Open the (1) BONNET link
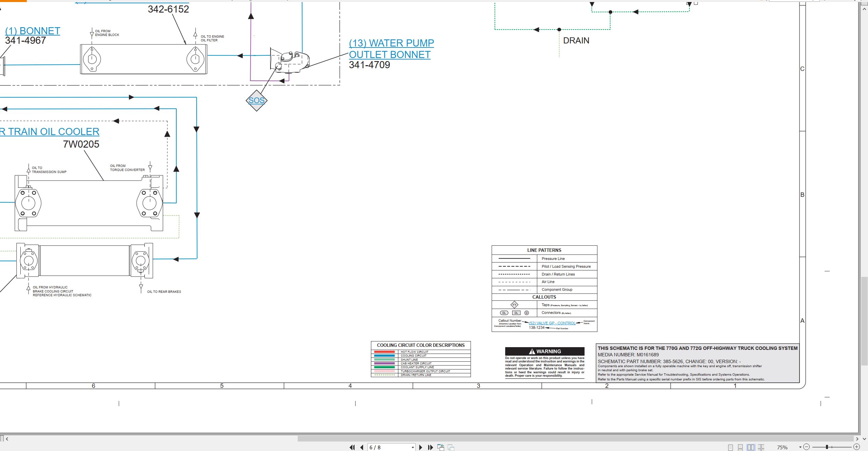Screen dimensions: 868x451 pos(33,31)
